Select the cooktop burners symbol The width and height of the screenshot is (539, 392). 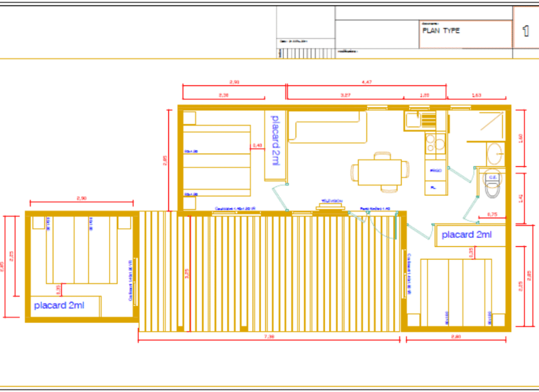tap(435, 143)
